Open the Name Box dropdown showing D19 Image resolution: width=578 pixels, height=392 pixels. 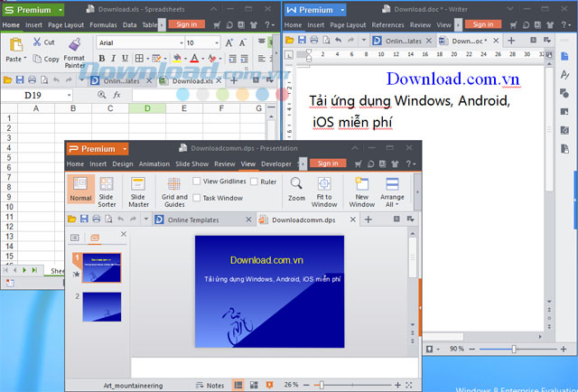70,96
